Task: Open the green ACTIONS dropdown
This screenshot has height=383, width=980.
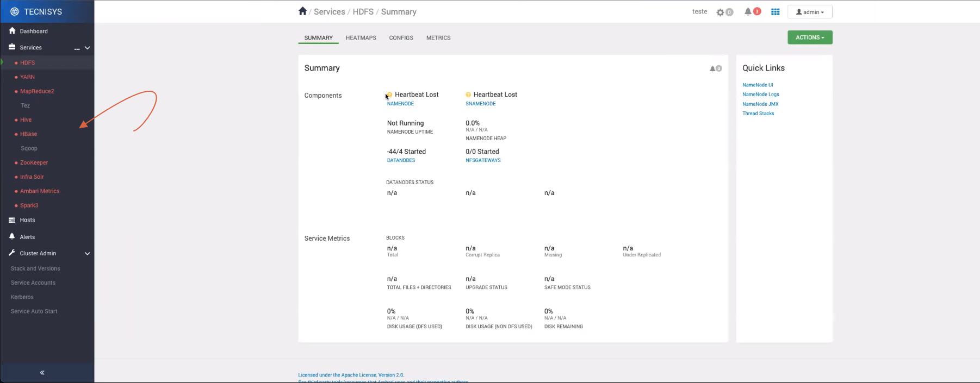Action: 809,37
